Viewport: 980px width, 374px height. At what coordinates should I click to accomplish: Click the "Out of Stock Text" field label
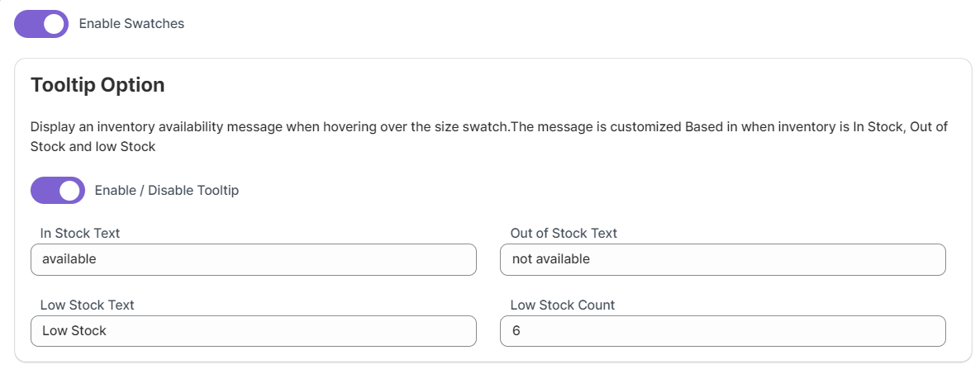tap(564, 234)
